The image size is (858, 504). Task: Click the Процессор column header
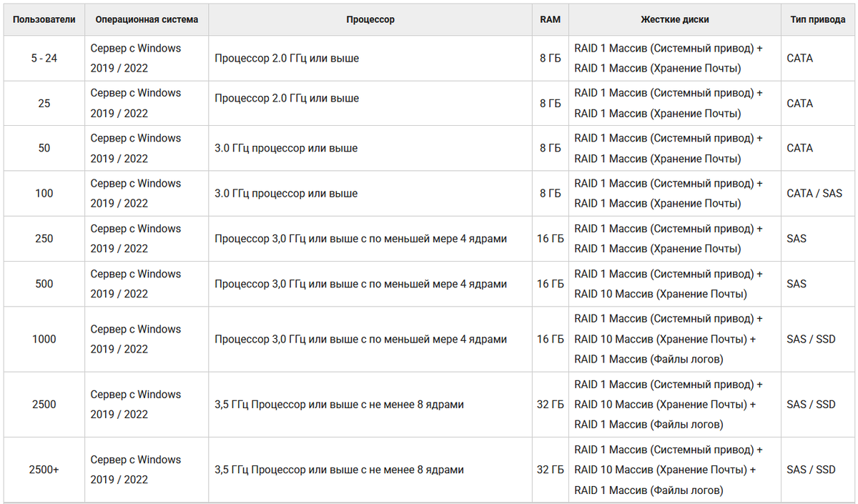coord(370,20)
